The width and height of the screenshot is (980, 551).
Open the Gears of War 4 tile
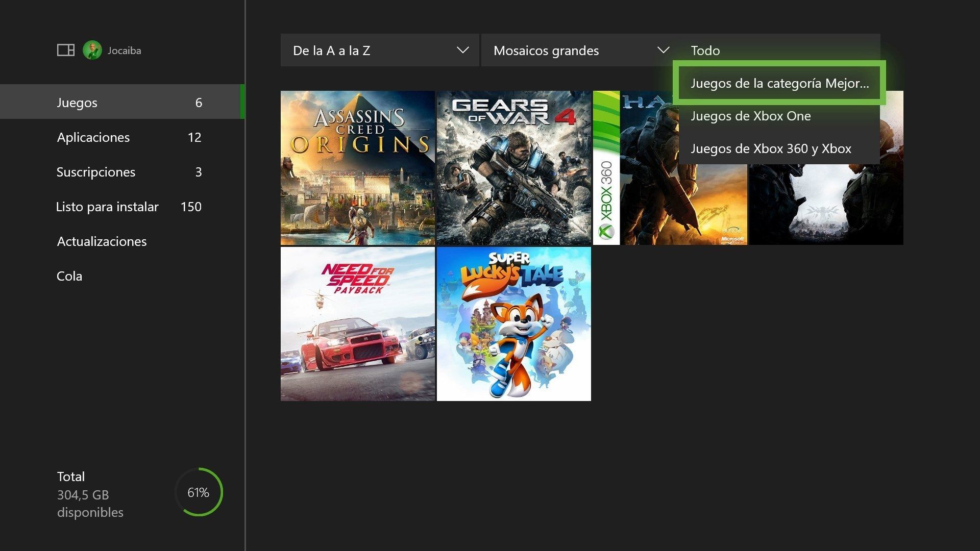[513, 168]
